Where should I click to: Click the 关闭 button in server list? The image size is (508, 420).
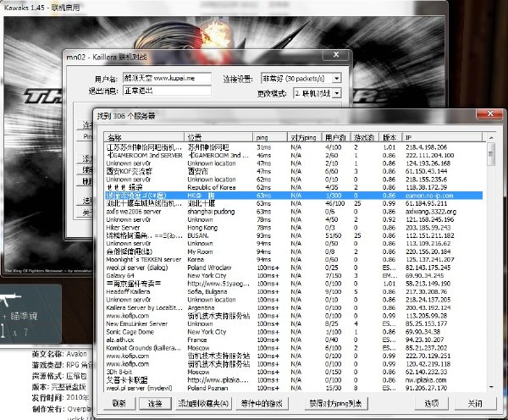475,403
